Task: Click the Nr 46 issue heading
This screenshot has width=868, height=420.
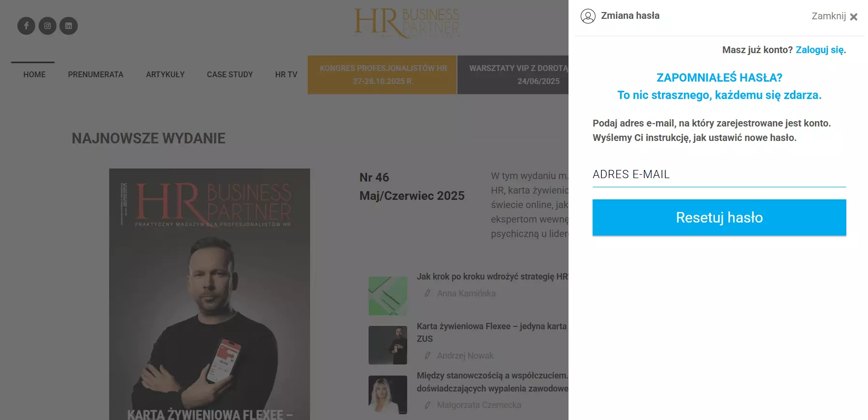Action: (374, 177)
